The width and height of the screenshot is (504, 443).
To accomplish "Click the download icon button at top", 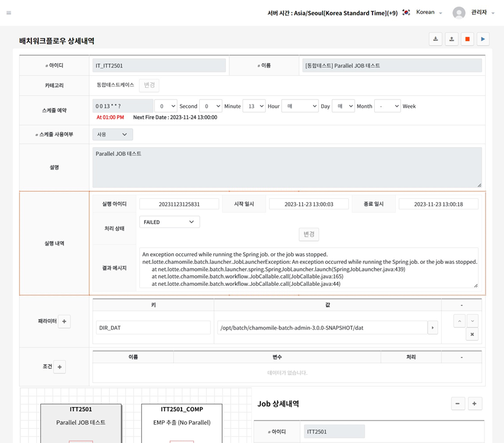I will [436, 39].
